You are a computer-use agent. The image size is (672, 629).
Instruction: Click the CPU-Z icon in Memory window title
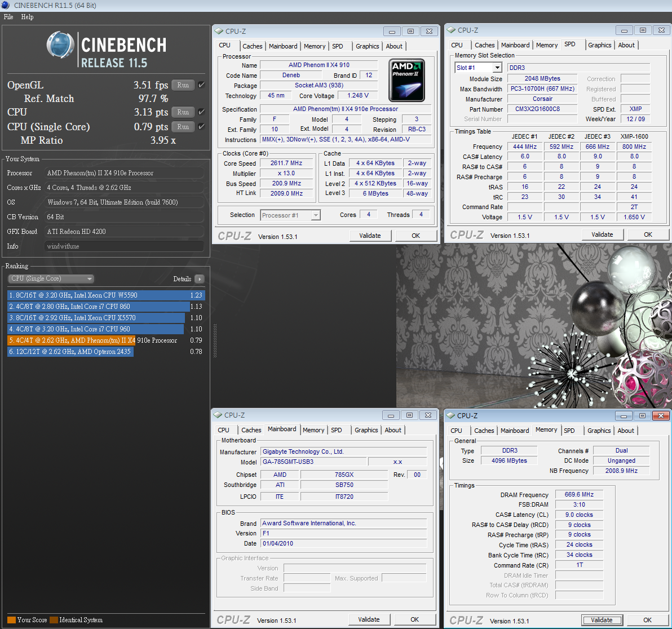coord(450,415)
